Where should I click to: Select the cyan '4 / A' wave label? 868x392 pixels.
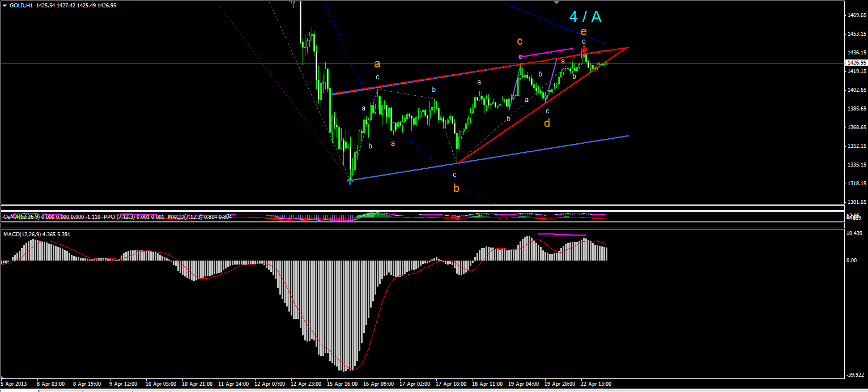pyautogui.click(x=585, y=17)
